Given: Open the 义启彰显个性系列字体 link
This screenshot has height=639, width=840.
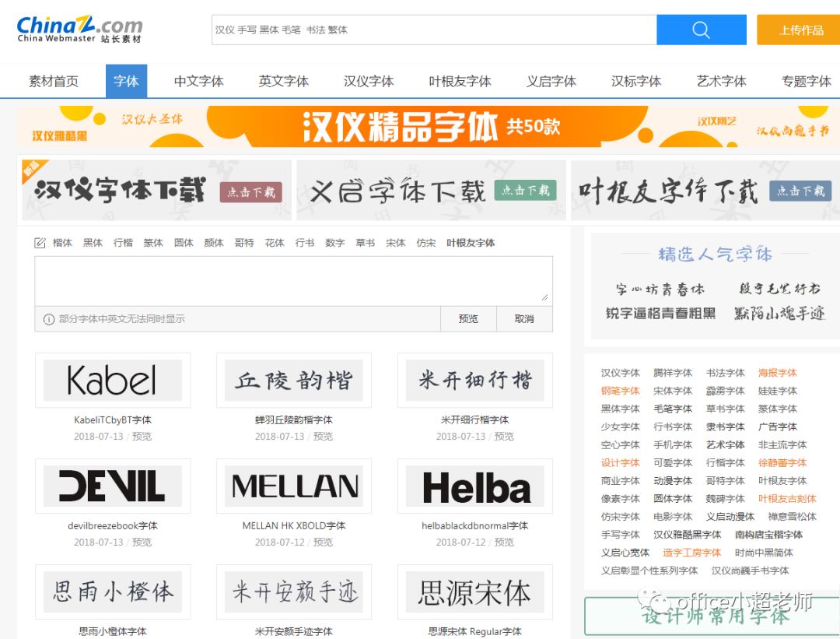Looking at the screenshot, I should tap(649, 571).
